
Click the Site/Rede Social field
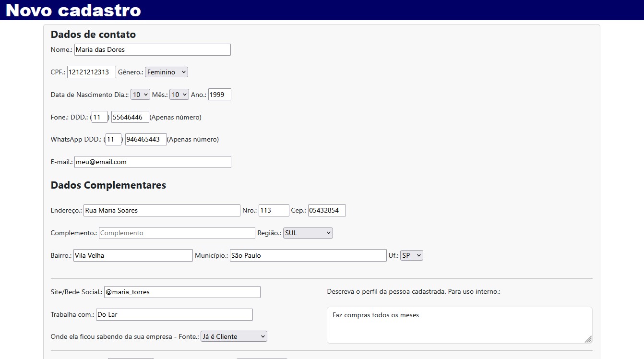182,292
